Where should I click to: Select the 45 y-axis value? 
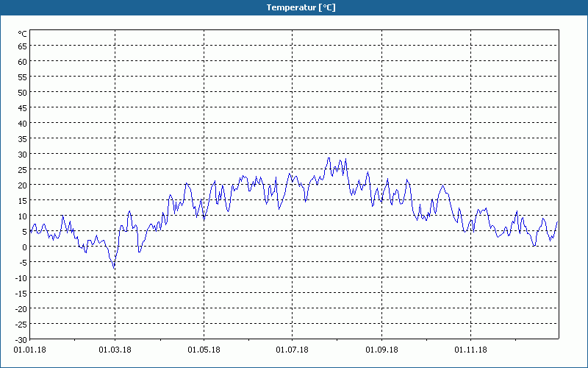[23, 107]
